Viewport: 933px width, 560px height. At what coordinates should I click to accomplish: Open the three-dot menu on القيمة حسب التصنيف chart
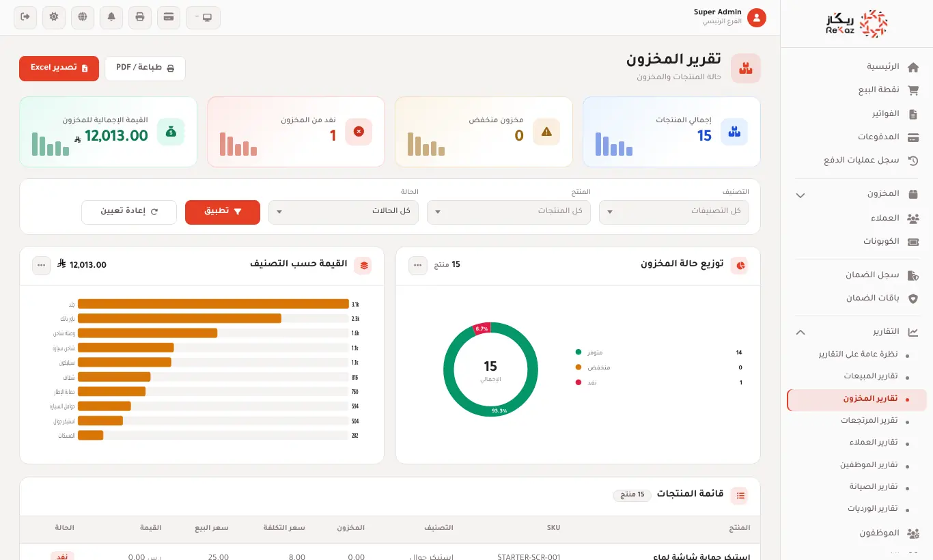42,266
